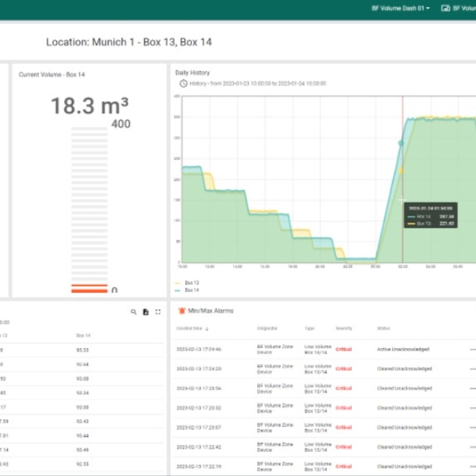The width and height of the screenshot is (476, 476).
Task: Select the 93.44 value in Box 14 column
Action: [x=82, y=436]
